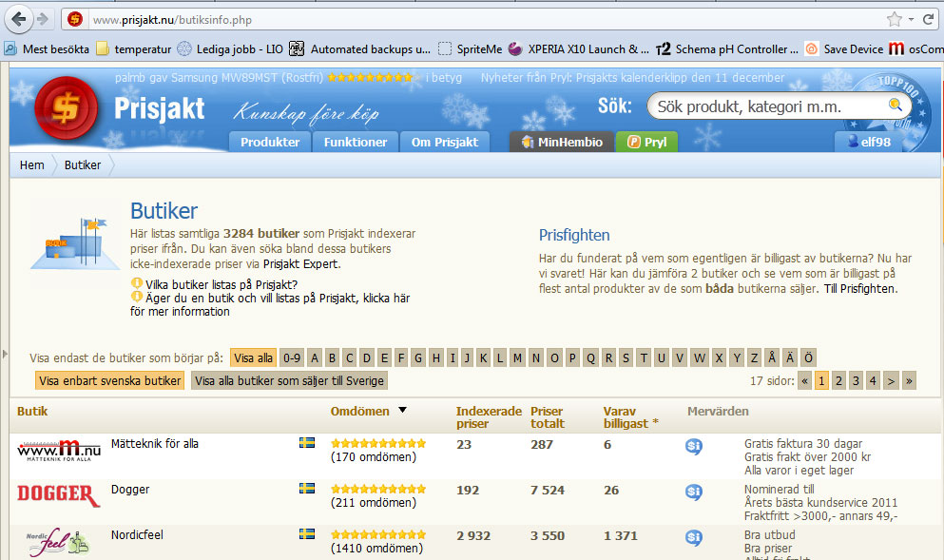This screenshot has width=944, height=560.
Task: Open address bar history dropdown arrow
Action: [x=911, y=19]
